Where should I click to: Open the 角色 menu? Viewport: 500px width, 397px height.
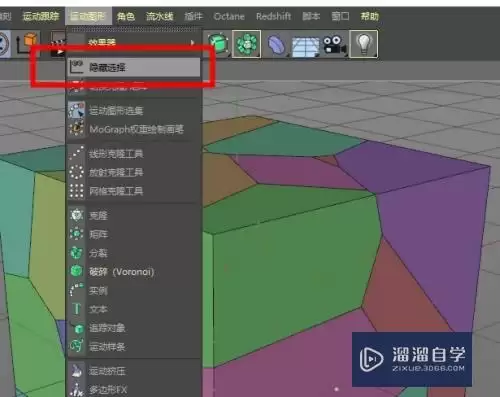click(x=126, y=16)
